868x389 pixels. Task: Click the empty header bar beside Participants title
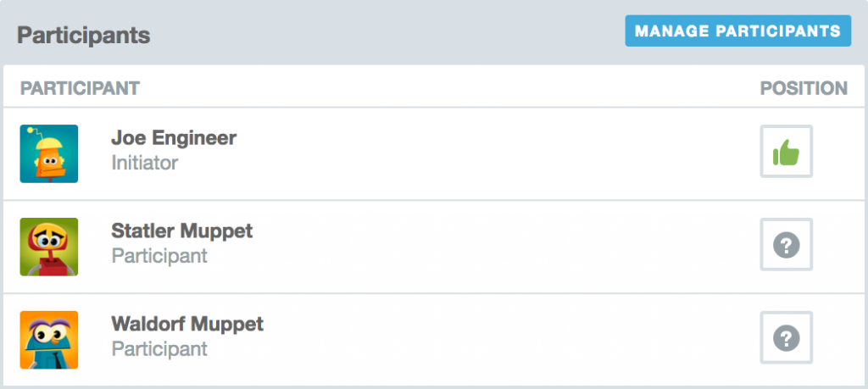pyautogui.click(x=381, y=34)
